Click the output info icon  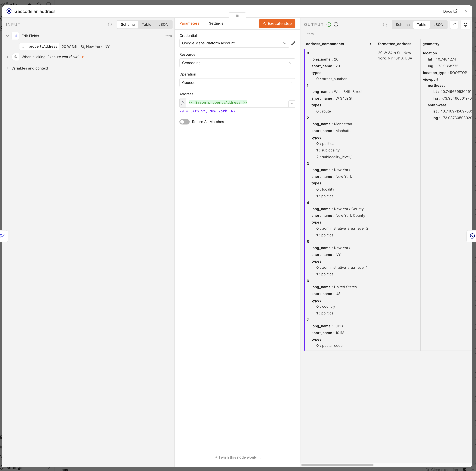336,24
